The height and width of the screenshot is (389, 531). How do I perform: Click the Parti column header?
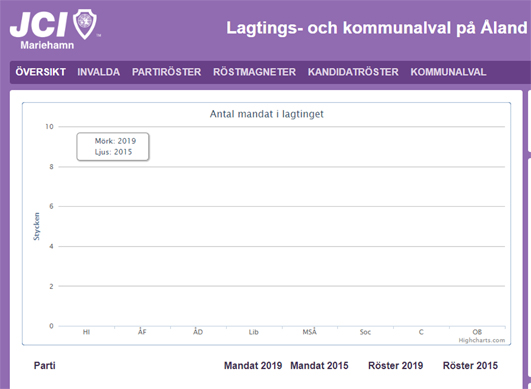click(x=45, y=366)
